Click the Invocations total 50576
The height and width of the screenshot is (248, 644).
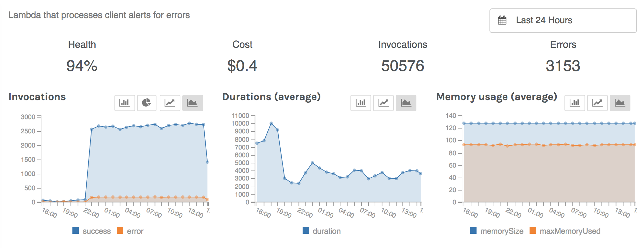(403, 66)
